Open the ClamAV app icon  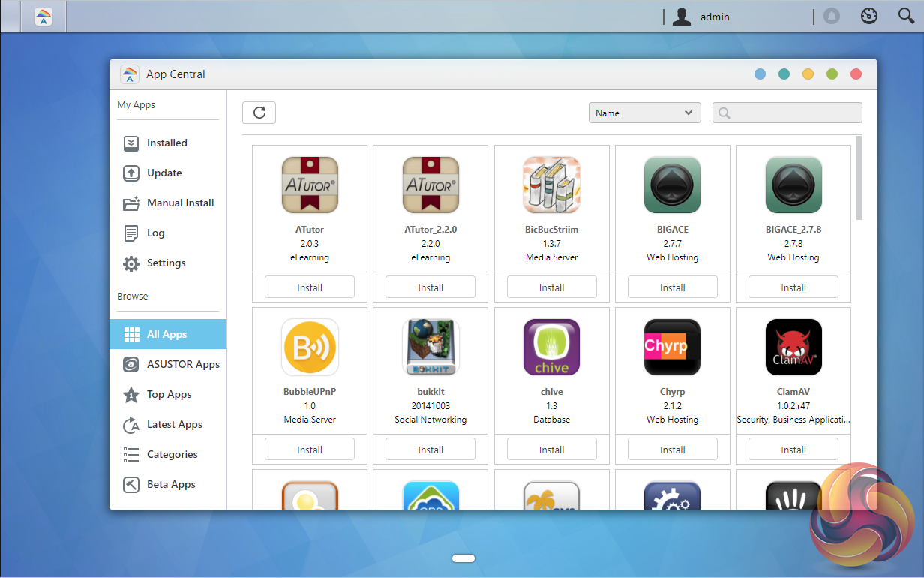tap(793, 347)
